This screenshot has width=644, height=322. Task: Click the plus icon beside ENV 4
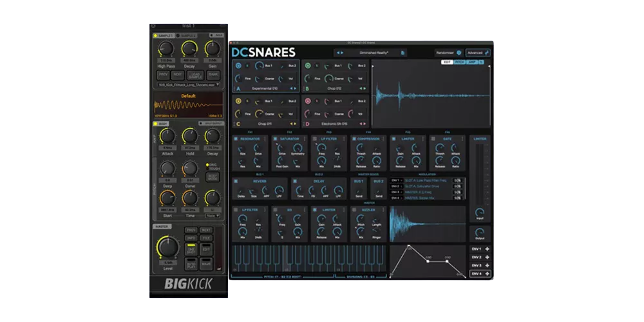tap(487, 274)
